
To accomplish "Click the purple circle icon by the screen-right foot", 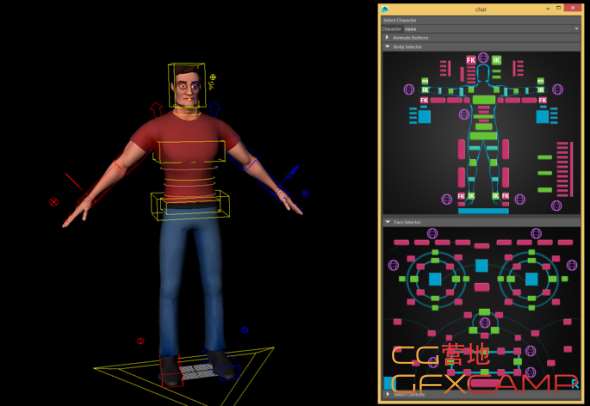I will click(520, 199).
